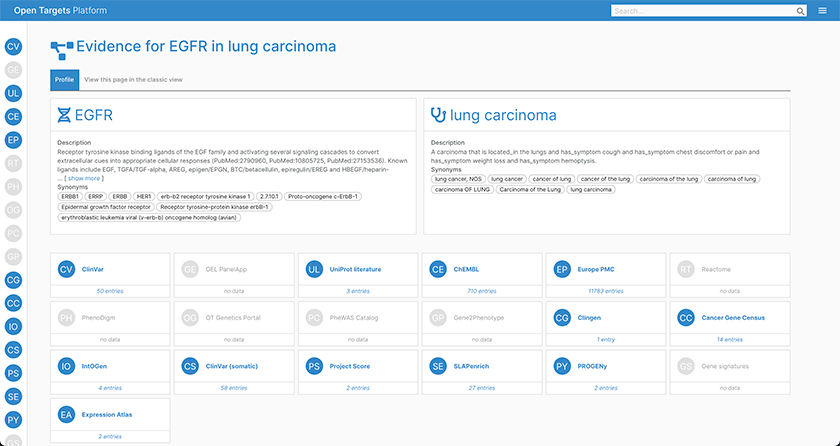Click the greyed RT icon in the sidebar
Screen dimensions: 840x446
point(13,163)
